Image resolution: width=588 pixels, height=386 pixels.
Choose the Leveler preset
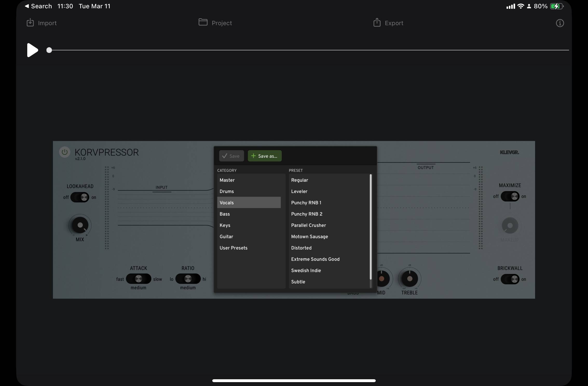tap(329, 191)
